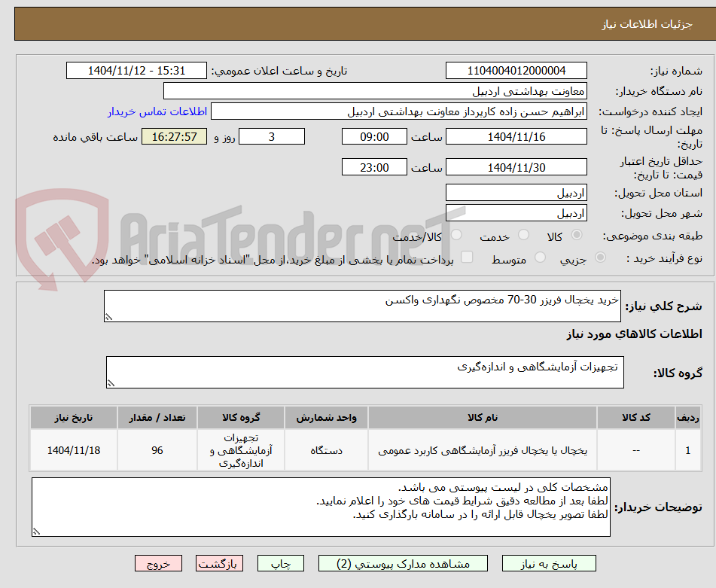Click the resize handle of توضیحات خریدار textarea
716x588 pixels.
click(x=37, y=532)
